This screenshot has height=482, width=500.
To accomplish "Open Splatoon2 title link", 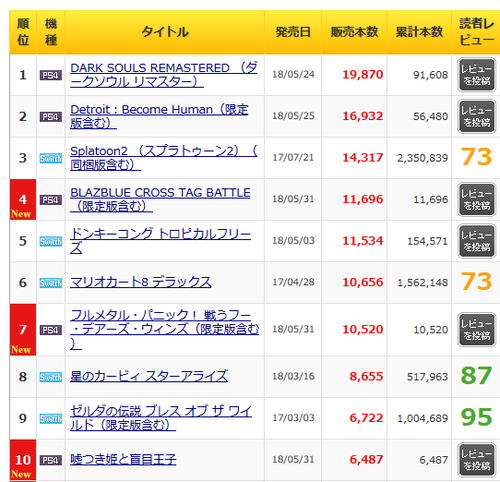I will 164,158.
